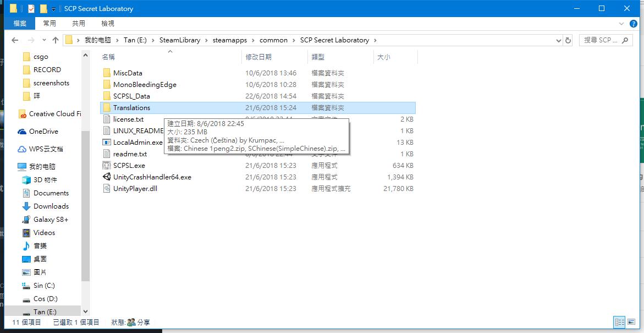Open the 檢視 ribbon tab
Viewport: 644px width, 333px height.
click(108, 24)
